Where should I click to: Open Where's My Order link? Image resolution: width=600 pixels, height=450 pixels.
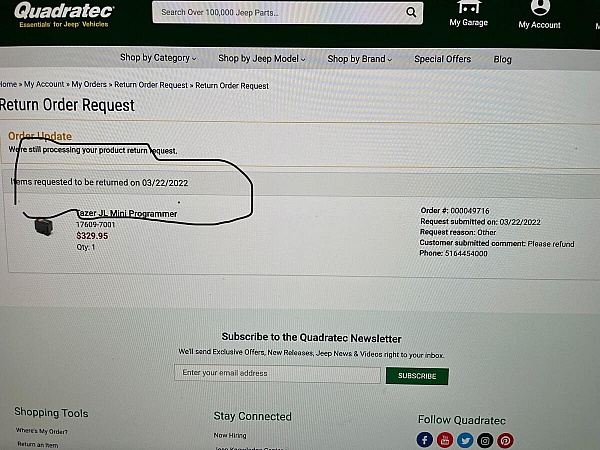(41, 431)
